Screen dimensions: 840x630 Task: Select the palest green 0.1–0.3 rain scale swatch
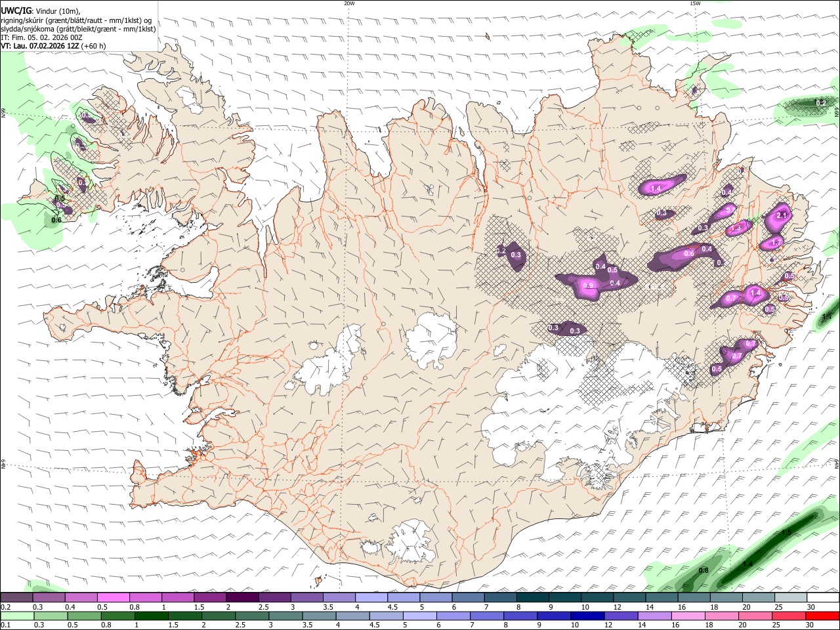17,616
